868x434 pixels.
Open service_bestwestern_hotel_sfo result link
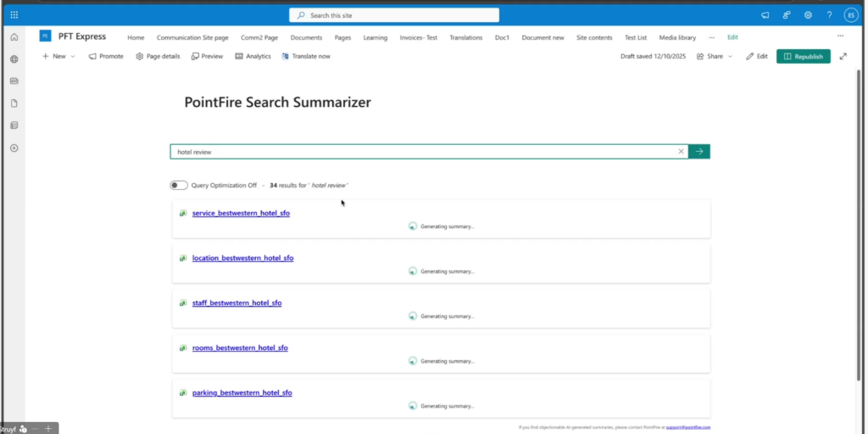click(x=241, y=213)
